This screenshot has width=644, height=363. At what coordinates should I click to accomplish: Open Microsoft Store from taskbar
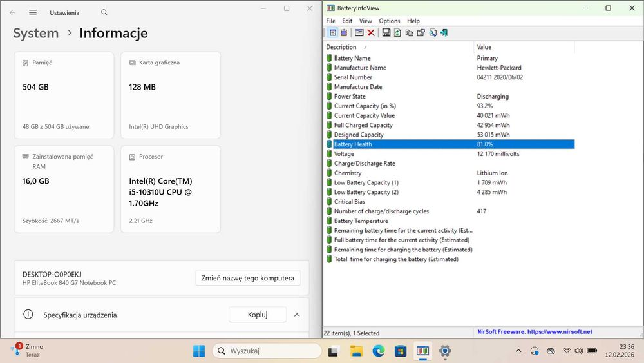[x=401, y=351]
